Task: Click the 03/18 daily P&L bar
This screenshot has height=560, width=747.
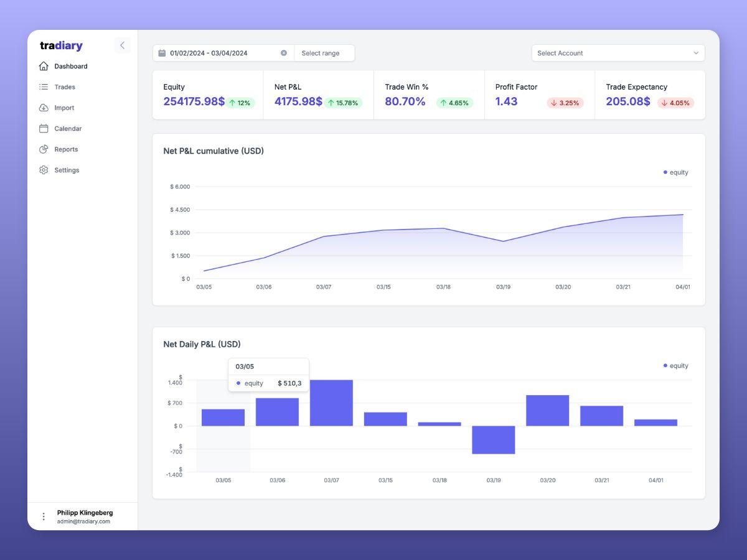Action: pyautogui.click(x=439, y=424)
